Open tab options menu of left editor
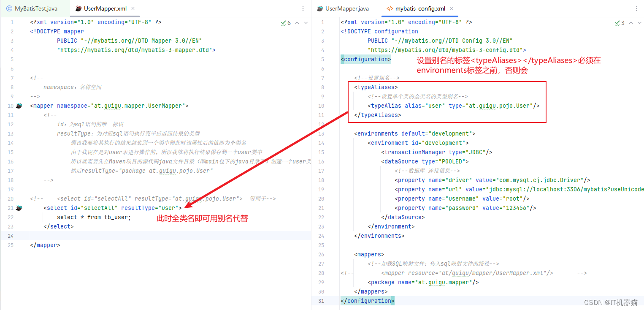Viewport: 644px width, 310px height. click(303, 8)
